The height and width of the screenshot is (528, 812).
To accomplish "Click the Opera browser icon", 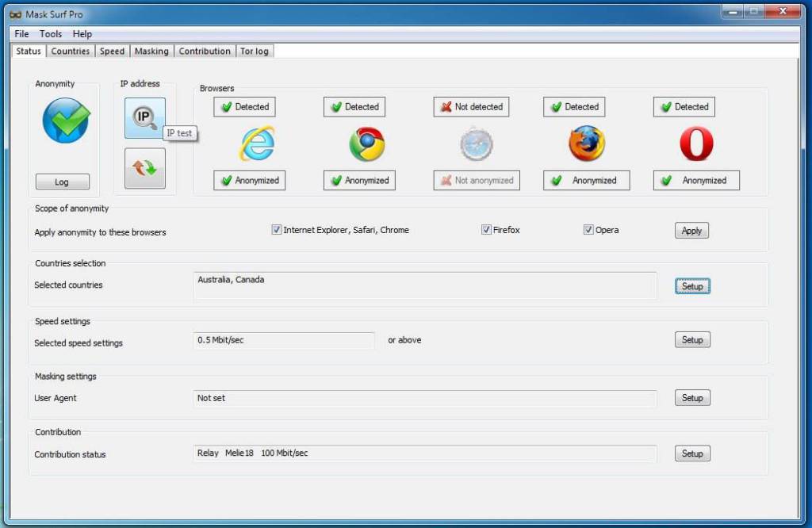I will click(696, 143).
